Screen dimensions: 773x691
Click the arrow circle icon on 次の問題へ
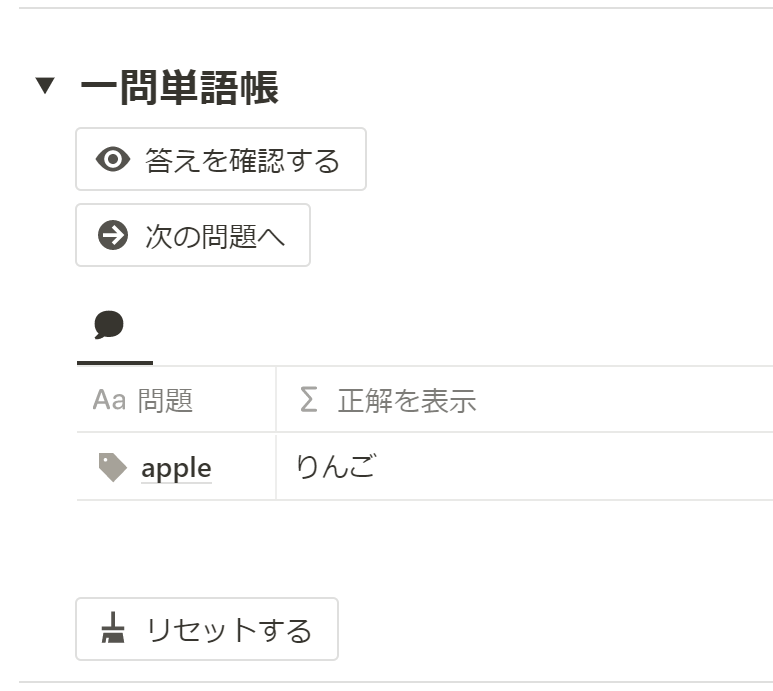tap(113, 236)
